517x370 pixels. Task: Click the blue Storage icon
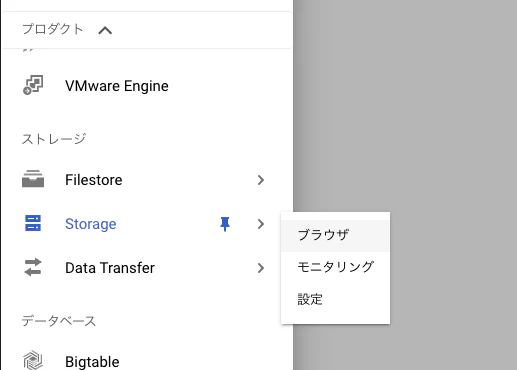[33, 223]
